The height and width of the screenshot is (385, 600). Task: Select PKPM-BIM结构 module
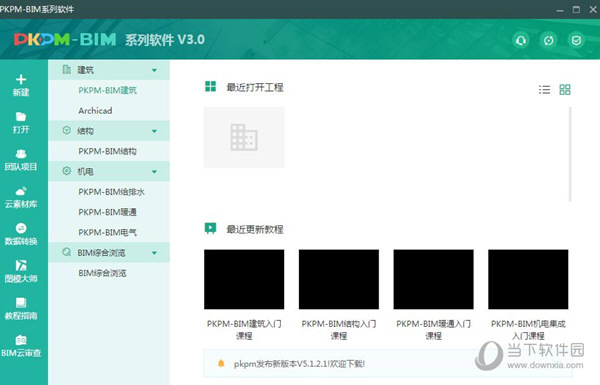[108, 151]
